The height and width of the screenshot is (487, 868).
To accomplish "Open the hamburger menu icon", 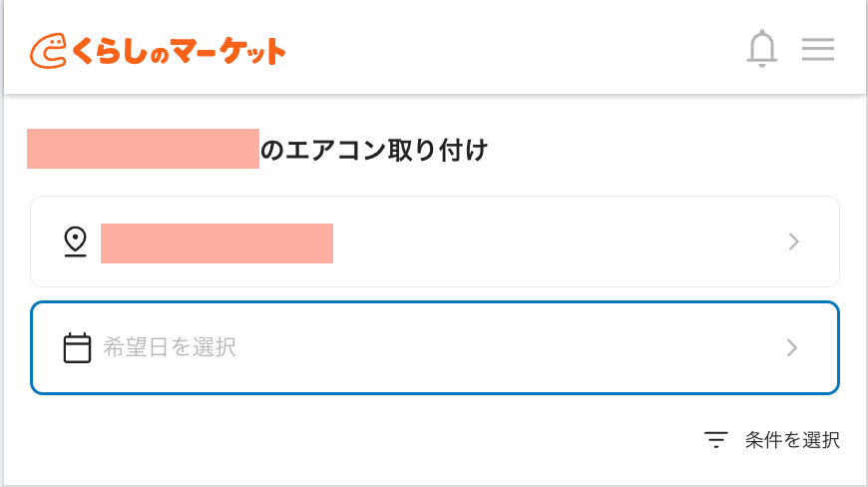I will pyautogui.click(x=818, y=49).
